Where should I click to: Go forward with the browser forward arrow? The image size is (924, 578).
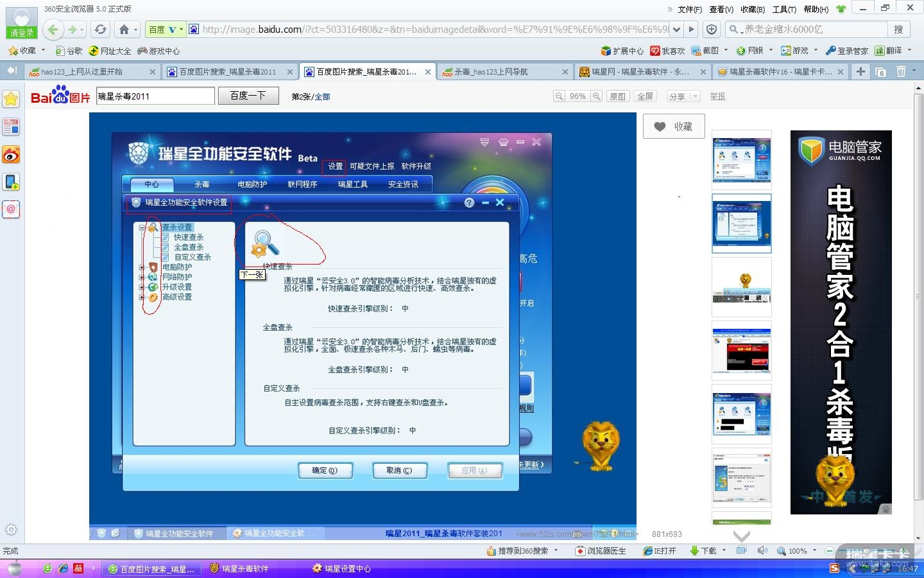tap(73, 29)
